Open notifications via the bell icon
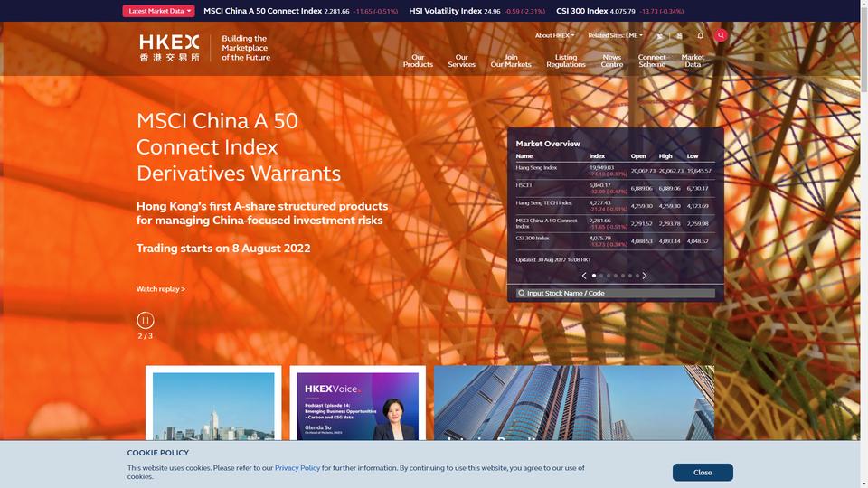 tap(700, 35)
